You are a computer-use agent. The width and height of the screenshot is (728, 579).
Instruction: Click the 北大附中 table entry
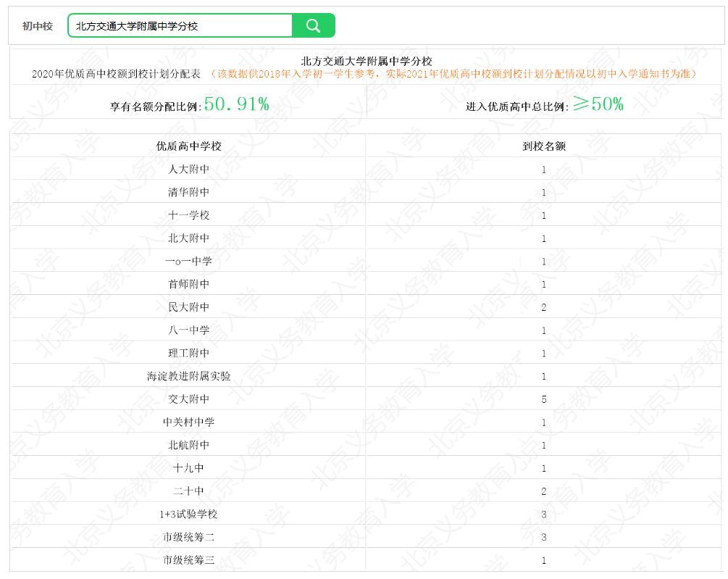point(188,238)
